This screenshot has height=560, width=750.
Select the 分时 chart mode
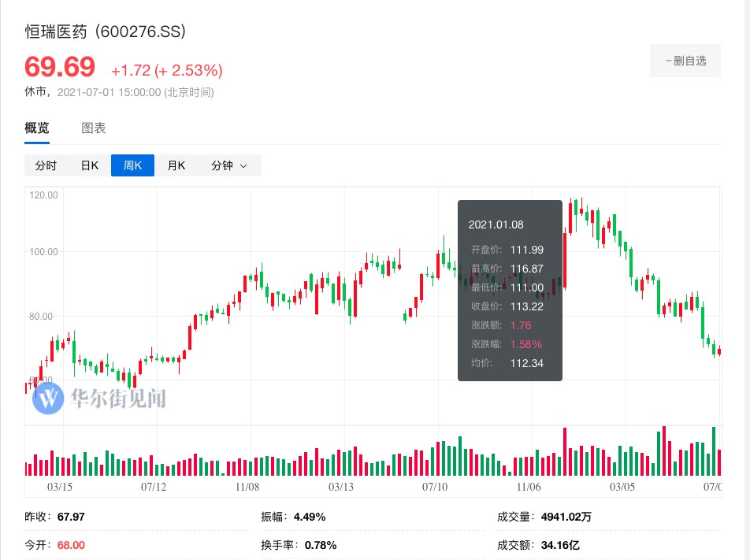[x=46, y=165]
